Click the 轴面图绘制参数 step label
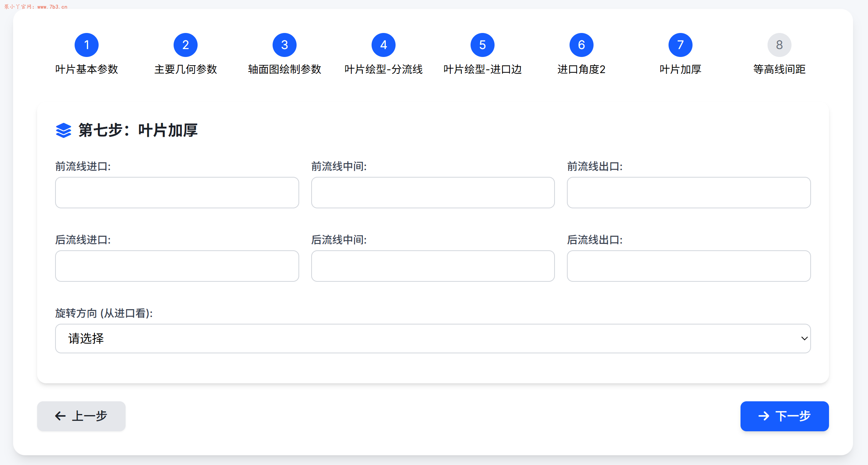This screenshot has width=868, height=465. pos(285,69)
